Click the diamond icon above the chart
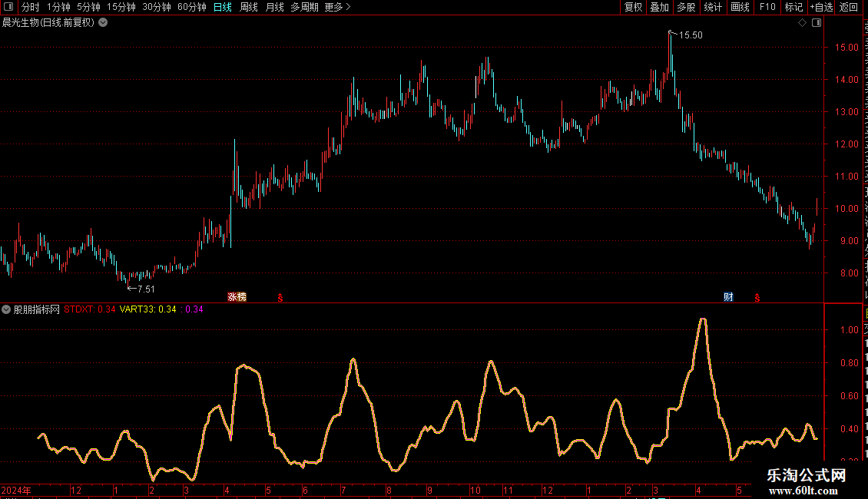 click(802, 23)
